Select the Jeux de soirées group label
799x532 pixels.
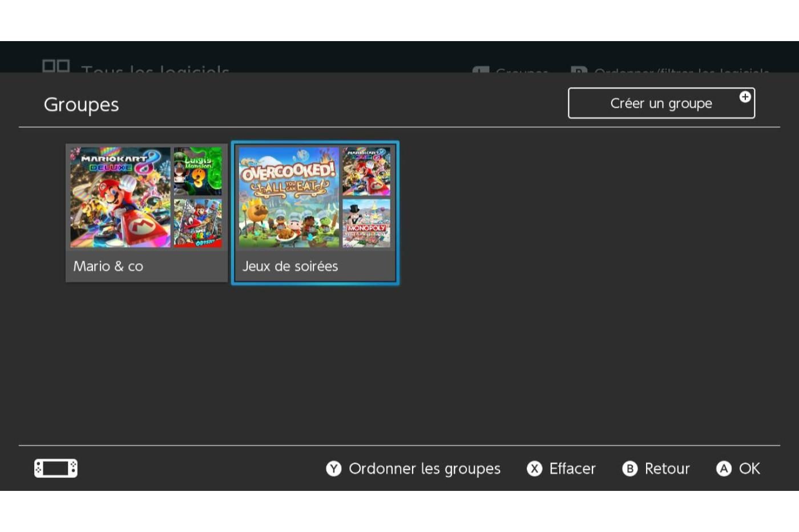point(290,266)
